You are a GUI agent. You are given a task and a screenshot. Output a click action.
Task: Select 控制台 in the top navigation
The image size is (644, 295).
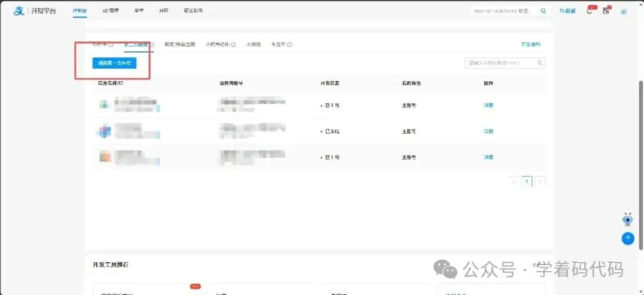[x=79, y=11]
